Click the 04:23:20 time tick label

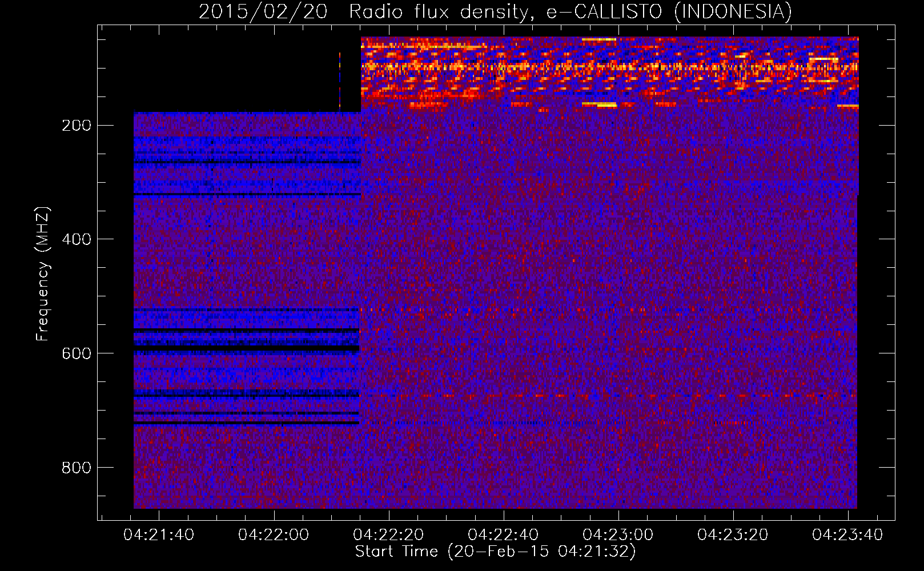(733, 535)
